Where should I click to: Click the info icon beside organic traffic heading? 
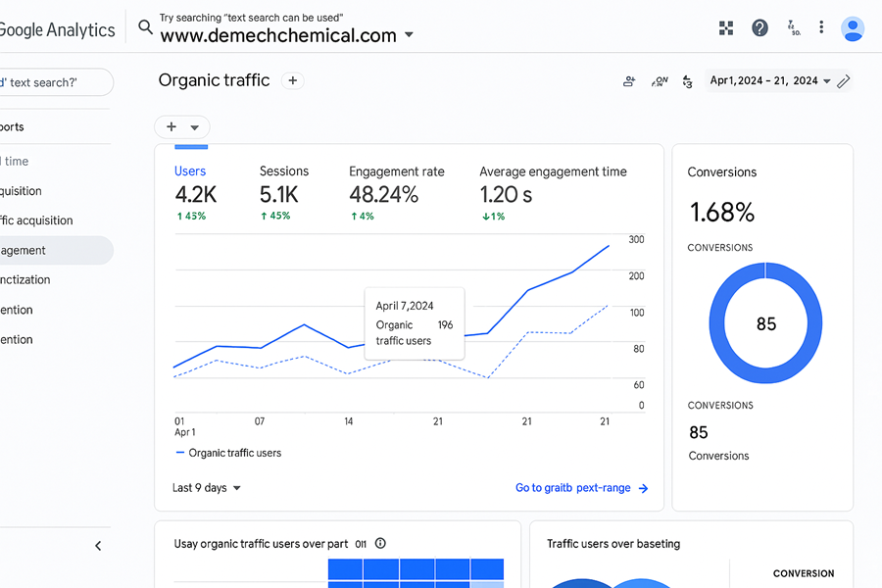pos(380,544)
